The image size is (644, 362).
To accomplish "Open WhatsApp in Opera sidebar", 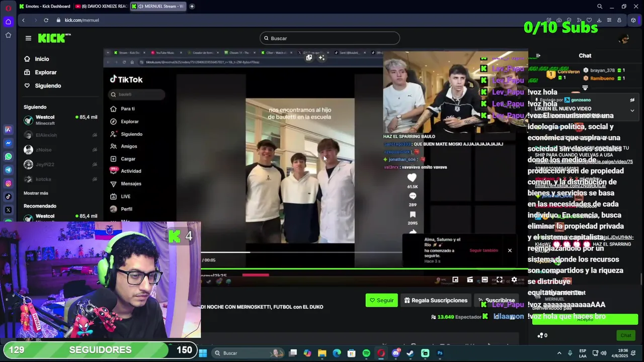I will pos(8,156).
